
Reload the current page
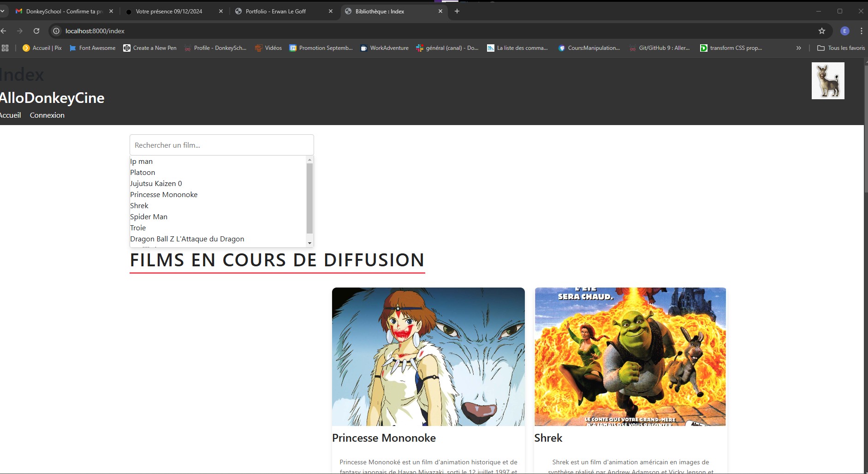point(37,31)
